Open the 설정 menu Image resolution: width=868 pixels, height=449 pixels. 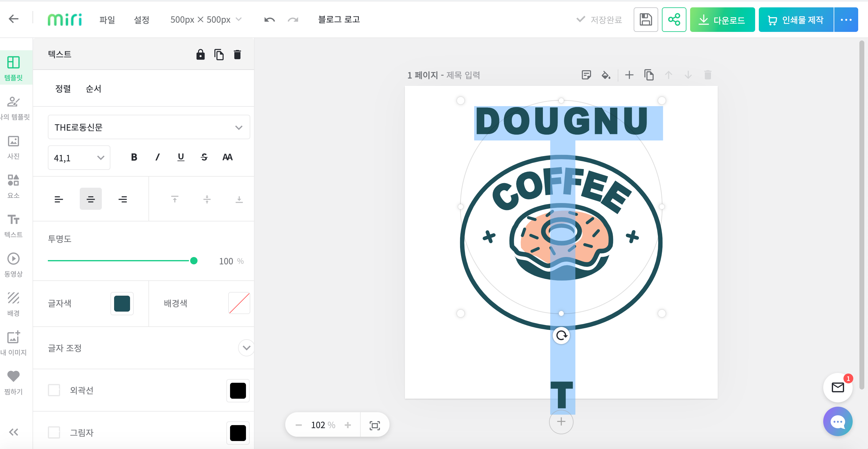click(141, 20)
